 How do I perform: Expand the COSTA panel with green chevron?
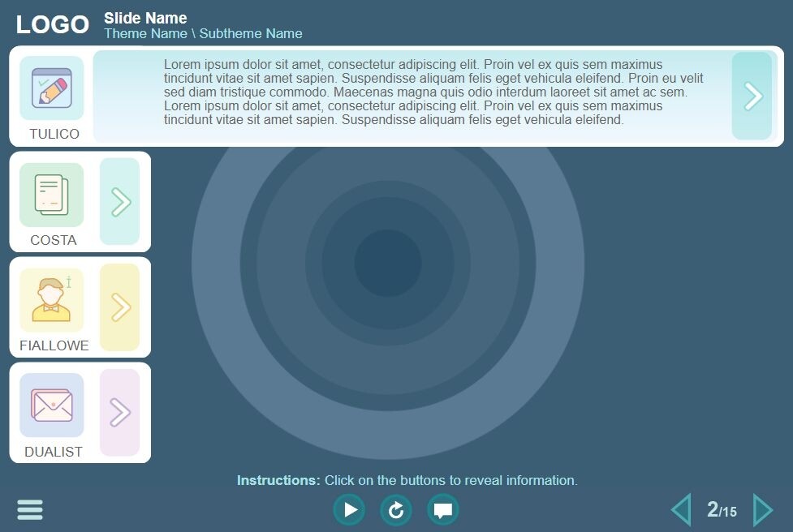[x=120, y=202]
